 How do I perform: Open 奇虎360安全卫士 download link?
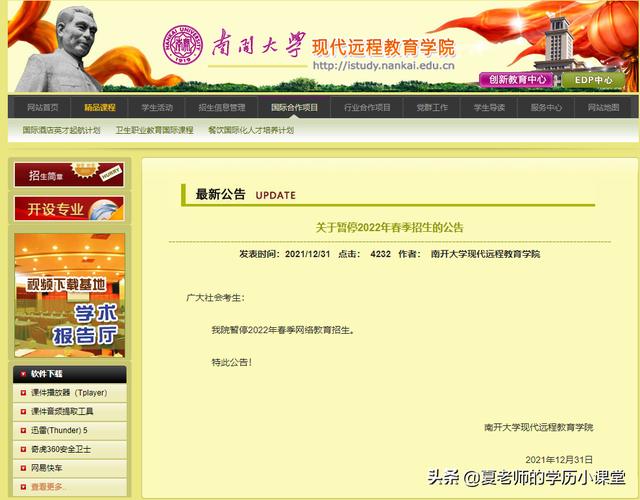coord(61,449)
